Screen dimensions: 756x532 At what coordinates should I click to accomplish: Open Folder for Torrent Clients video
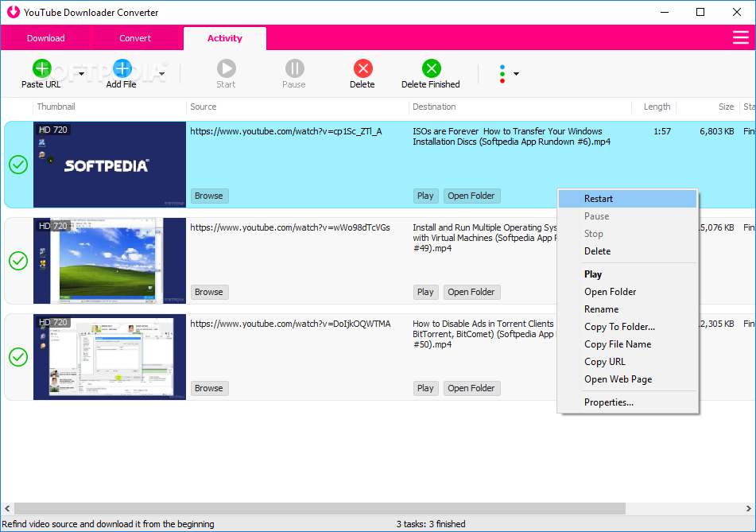[x=471, y=388]
